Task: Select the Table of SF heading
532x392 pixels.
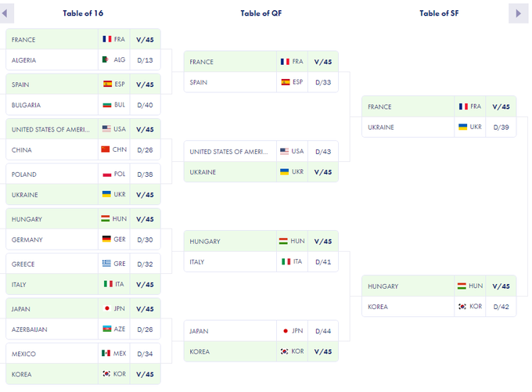Action: click(439, 13)
